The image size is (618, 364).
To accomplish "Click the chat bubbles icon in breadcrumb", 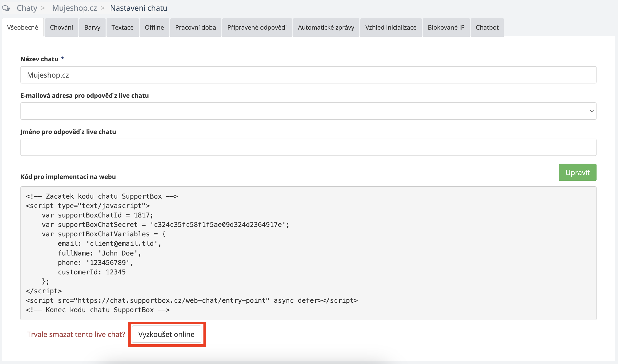I will pyautogui.click(x=6, y=8).
